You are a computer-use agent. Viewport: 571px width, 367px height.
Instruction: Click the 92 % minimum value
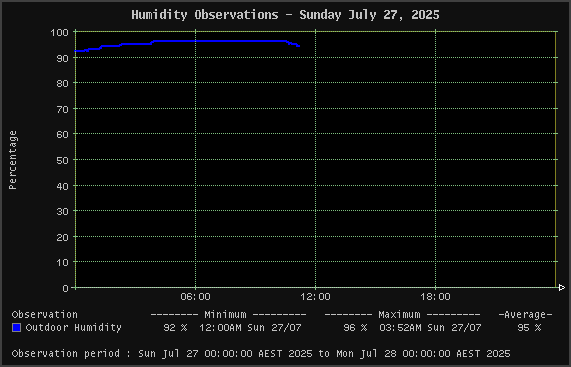tap(175, 328)
